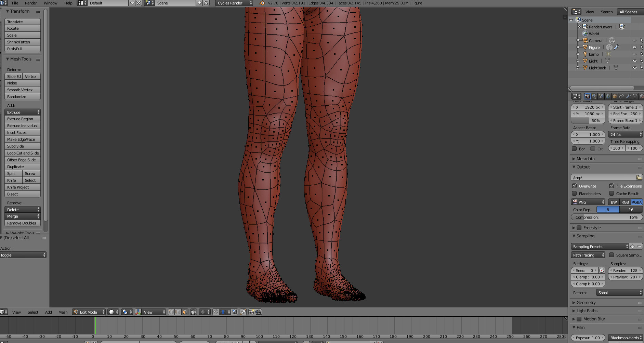Open the Edit Mode dropdown

(89, 312)
